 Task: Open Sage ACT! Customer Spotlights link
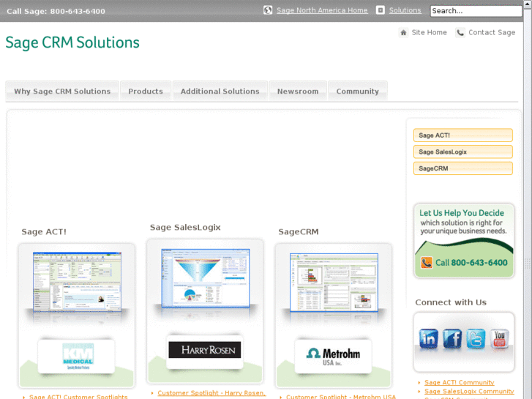point(78,397)
